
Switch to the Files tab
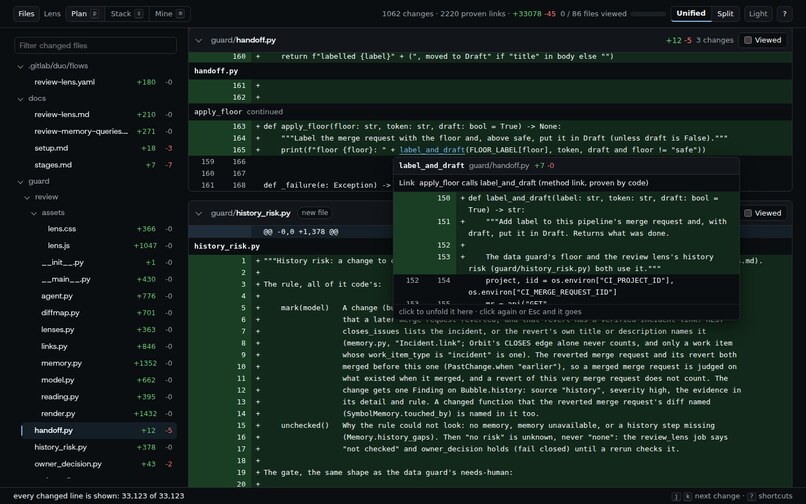[26, 14]
